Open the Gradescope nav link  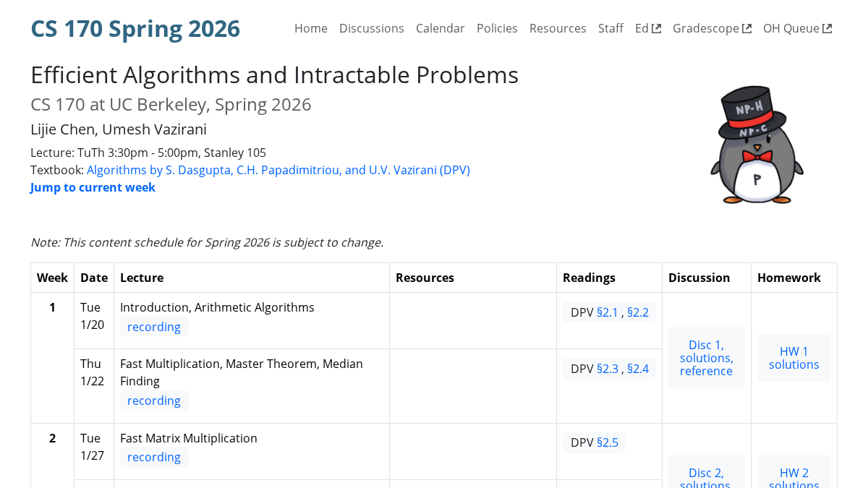coord(712,28)
